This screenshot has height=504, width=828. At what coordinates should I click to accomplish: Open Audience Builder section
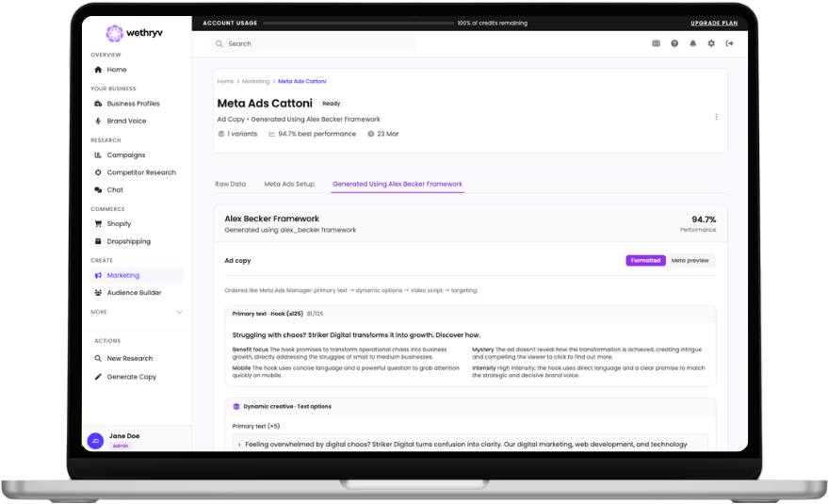point(128,293)
